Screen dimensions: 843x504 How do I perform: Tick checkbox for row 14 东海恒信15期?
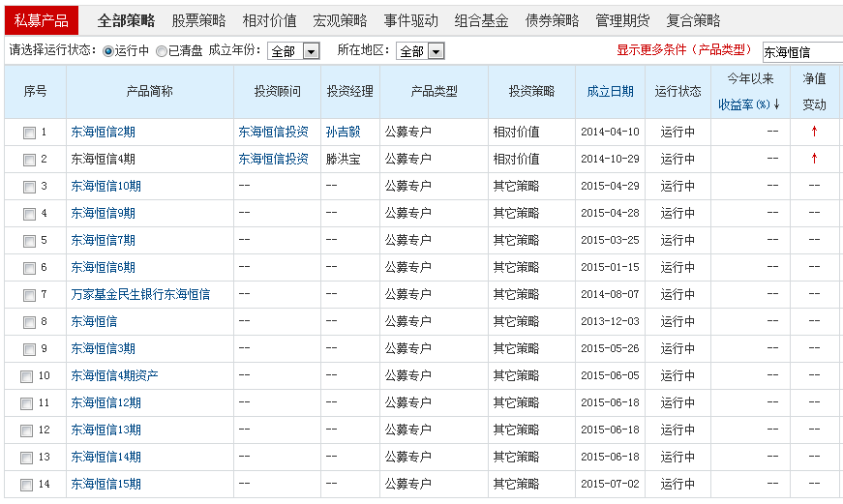click(x=26, y=485)
